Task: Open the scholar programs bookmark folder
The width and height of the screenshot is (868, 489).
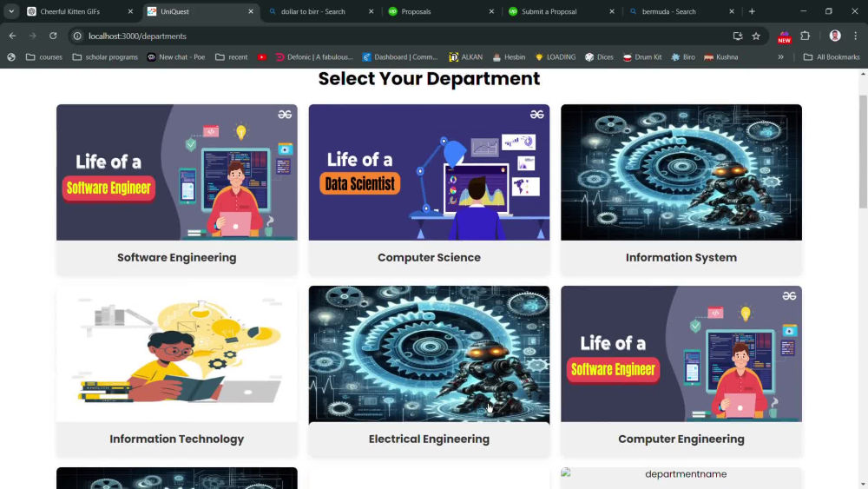Action: click(x=105, y=57)
